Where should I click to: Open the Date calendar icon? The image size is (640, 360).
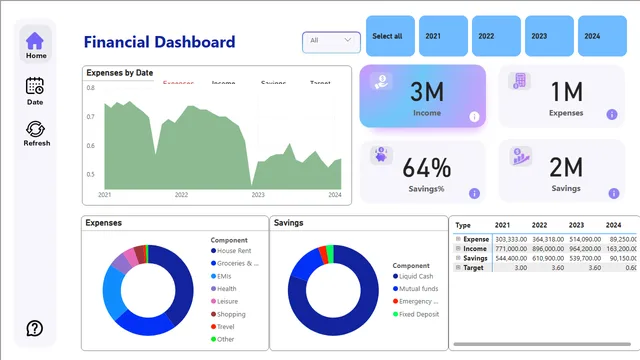[x=35, y=86]
